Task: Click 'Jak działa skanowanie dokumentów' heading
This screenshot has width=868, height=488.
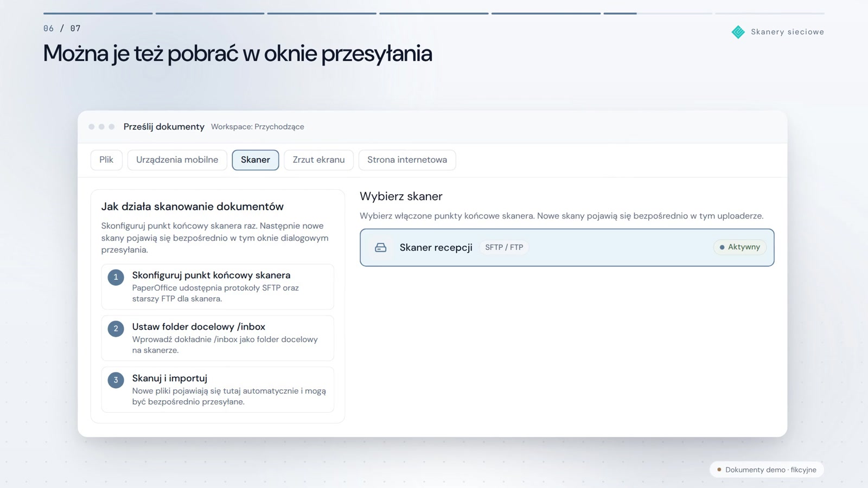Action: pyautogui.click(x=192, y=207)
